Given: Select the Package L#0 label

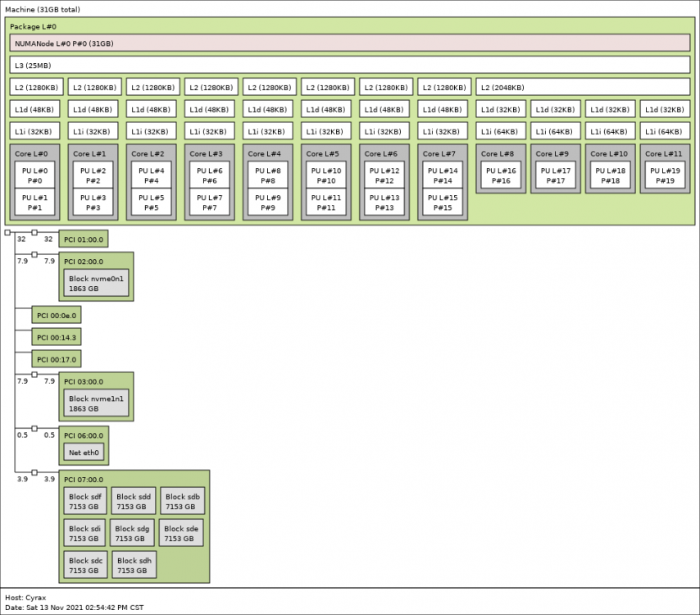Looking at the screenshot, I should (x=33, y=27).
